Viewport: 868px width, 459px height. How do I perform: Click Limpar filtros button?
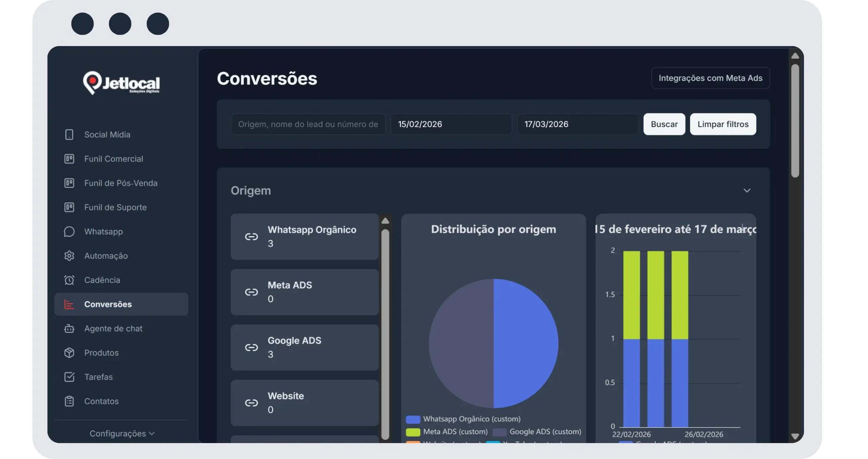(x=723, y=124)
